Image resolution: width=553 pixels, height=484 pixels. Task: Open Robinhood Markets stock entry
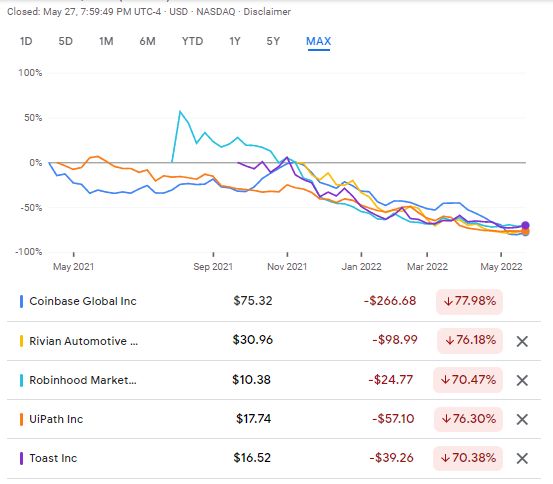(83, 380)
